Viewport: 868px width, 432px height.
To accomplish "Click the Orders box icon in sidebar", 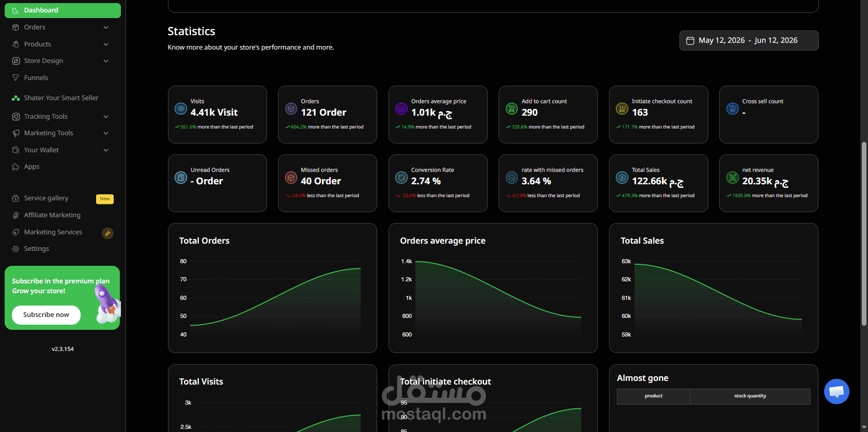I will [16, 27].
